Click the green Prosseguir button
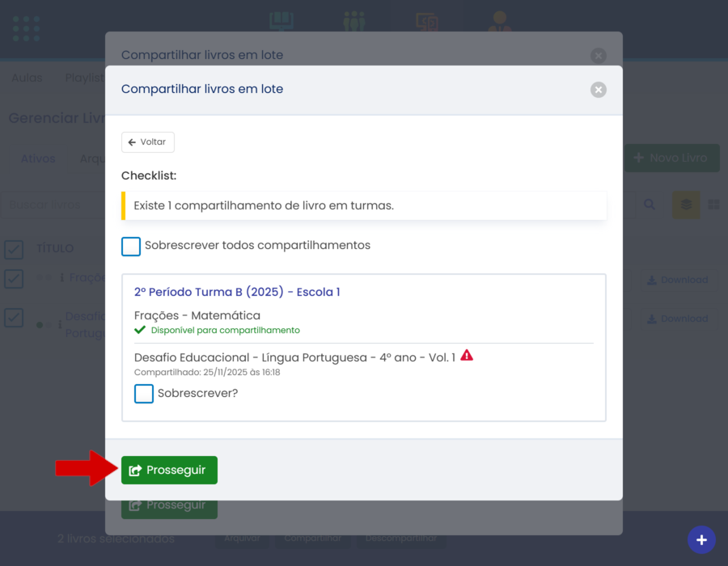728x566 pixels. click(169, 470)
